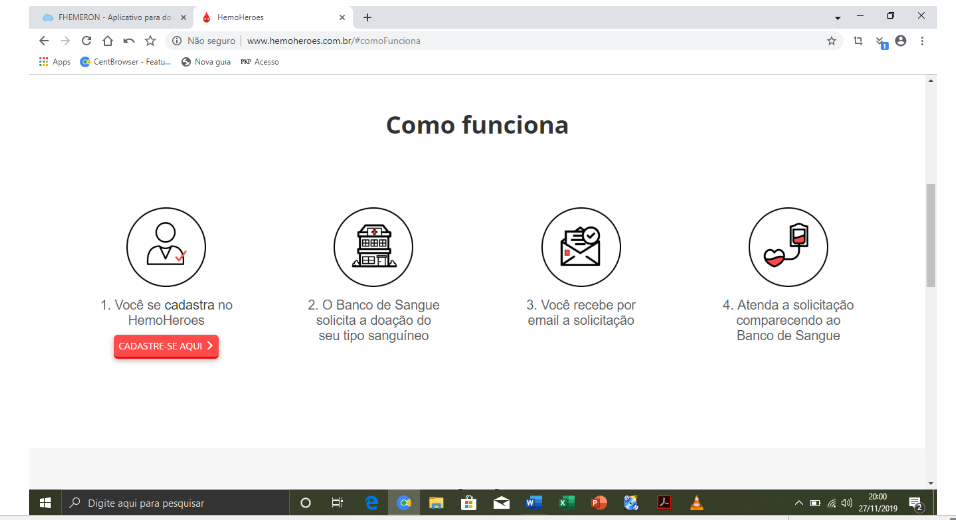Open the Nova guia bookmark
The width and height of the screenshot is (956, 520).
[x=206, y=62]
